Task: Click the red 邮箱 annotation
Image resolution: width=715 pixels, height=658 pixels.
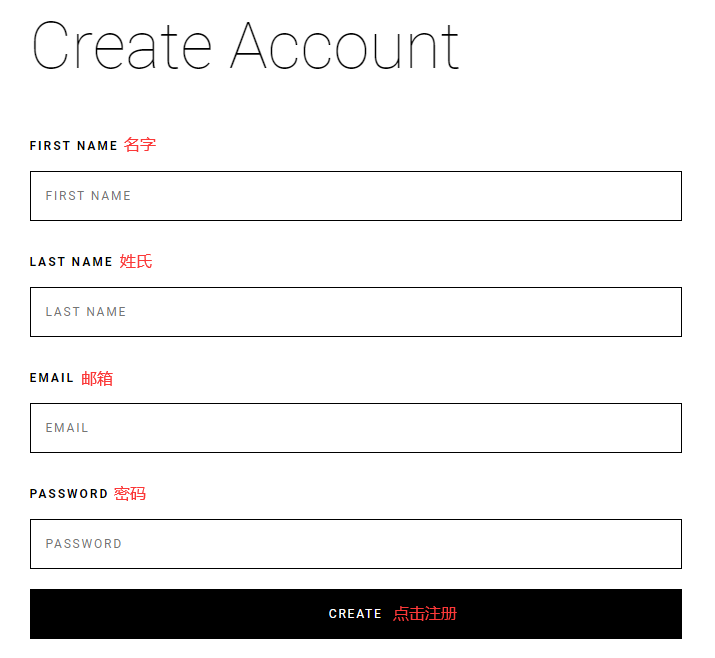Action: (x=97, y=378)
